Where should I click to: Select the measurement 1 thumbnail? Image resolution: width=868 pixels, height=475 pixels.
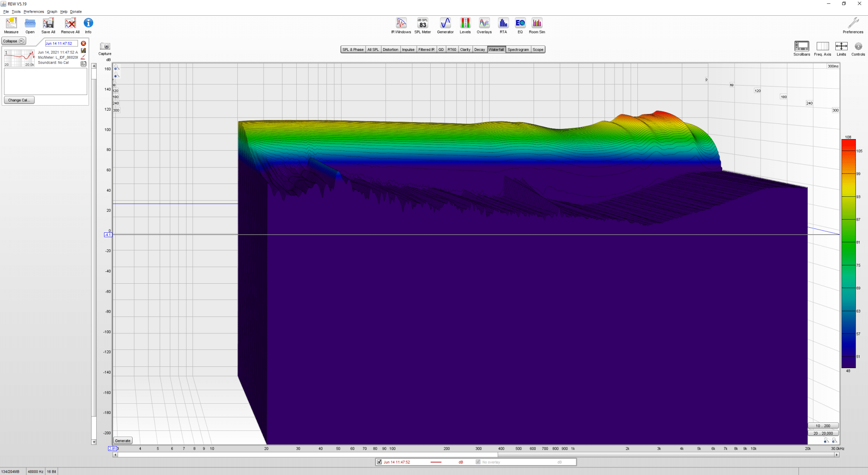tap(19, 58)
